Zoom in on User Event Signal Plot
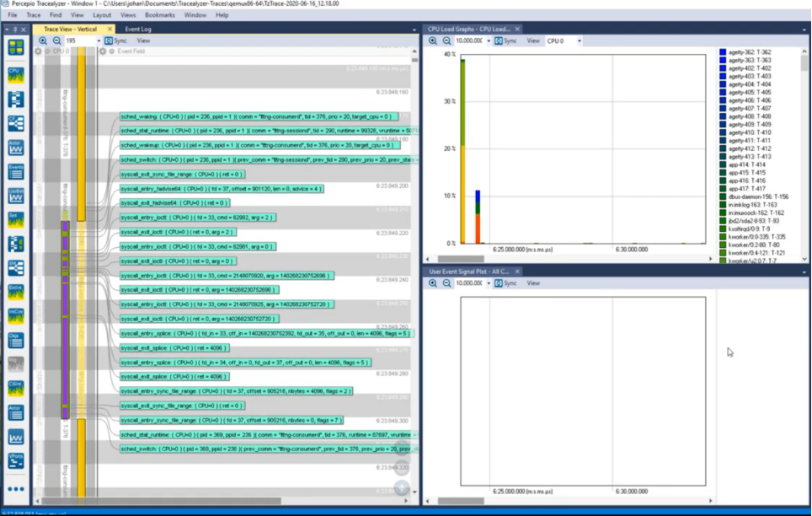The image size is (812, 516). 433,283
